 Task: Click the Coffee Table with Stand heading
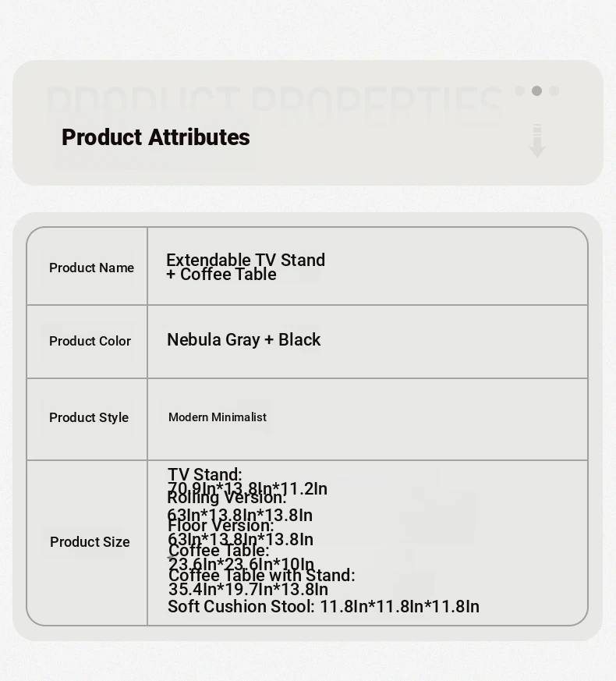click(x=262, y=576)
